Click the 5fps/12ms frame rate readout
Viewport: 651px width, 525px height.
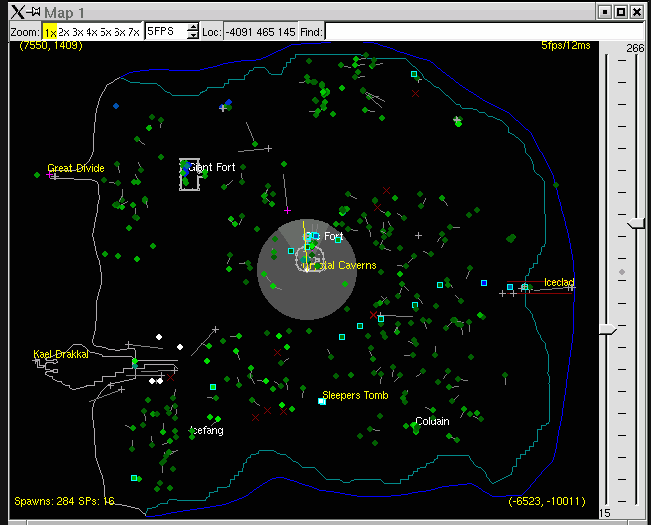(x=566, y=45)
